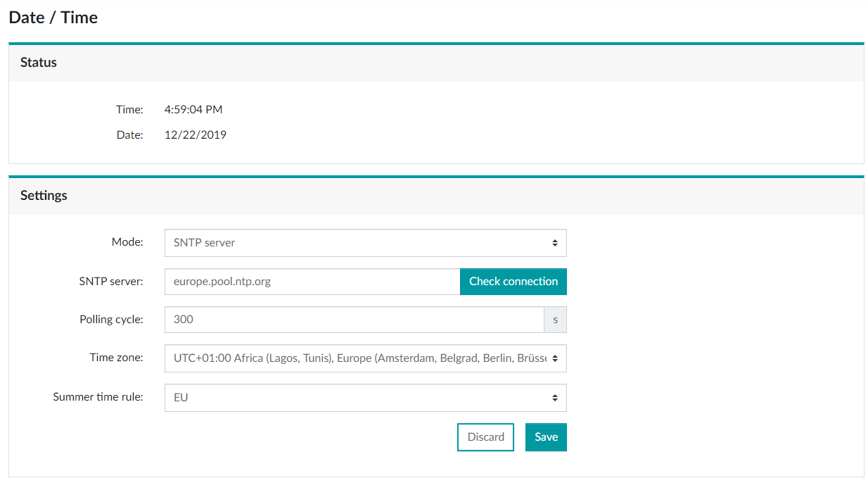The width and height of the screenshot is (868, 483).
Task: Click the Mode label
Action: (127, 241)
